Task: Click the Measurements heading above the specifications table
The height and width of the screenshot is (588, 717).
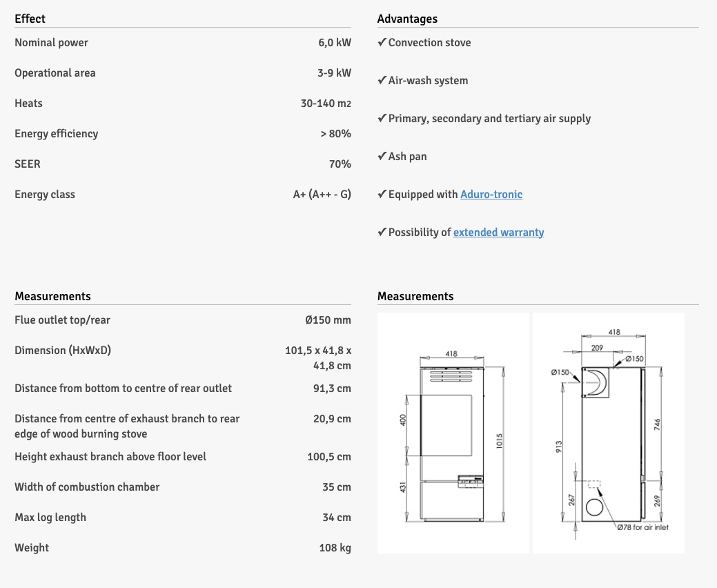Action: [x=52, y=296]
